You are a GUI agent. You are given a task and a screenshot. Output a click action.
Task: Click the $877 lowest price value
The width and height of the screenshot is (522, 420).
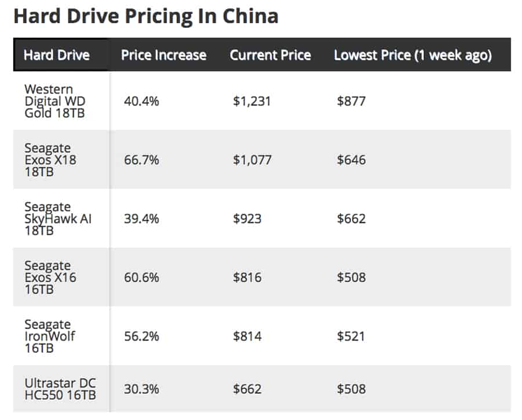(x=351, y=101)
